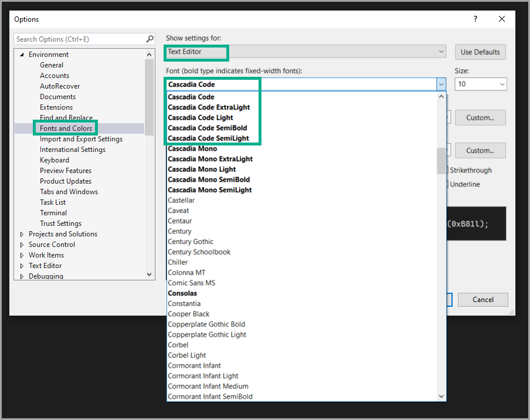Select Fonts and Colors in the tree
Screen dimensions: 530x420
(65, 128)
